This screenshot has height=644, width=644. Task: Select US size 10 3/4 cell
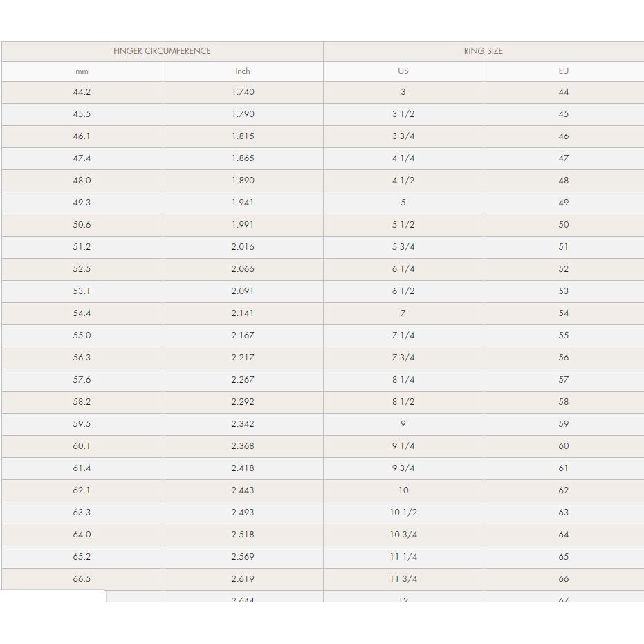point(403,535)
